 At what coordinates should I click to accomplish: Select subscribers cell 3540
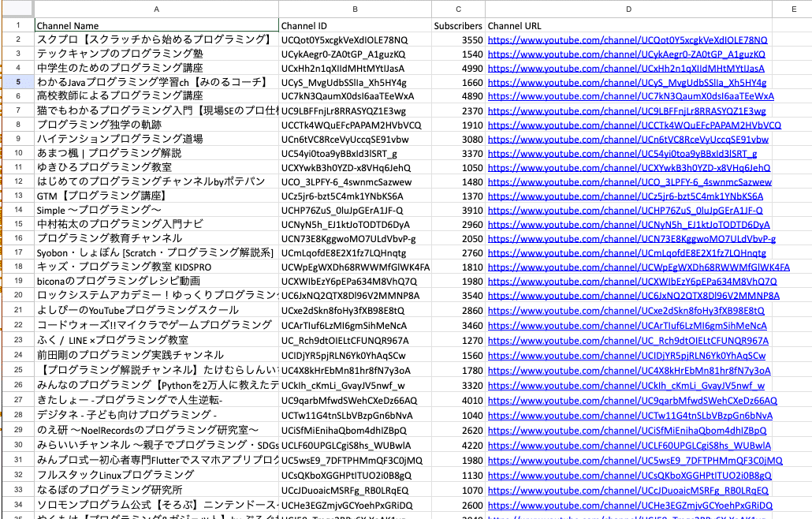[x=458, y=295]
